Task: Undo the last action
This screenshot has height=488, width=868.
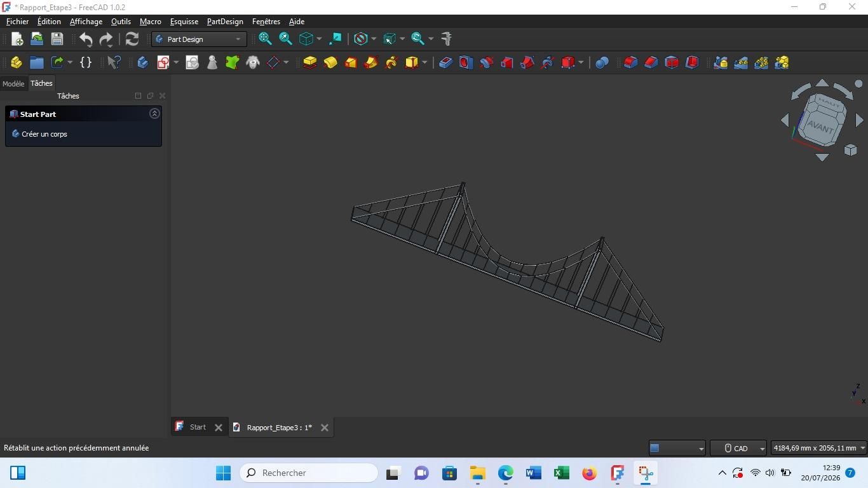Action: pyautogui.click(x=86, y=39)
